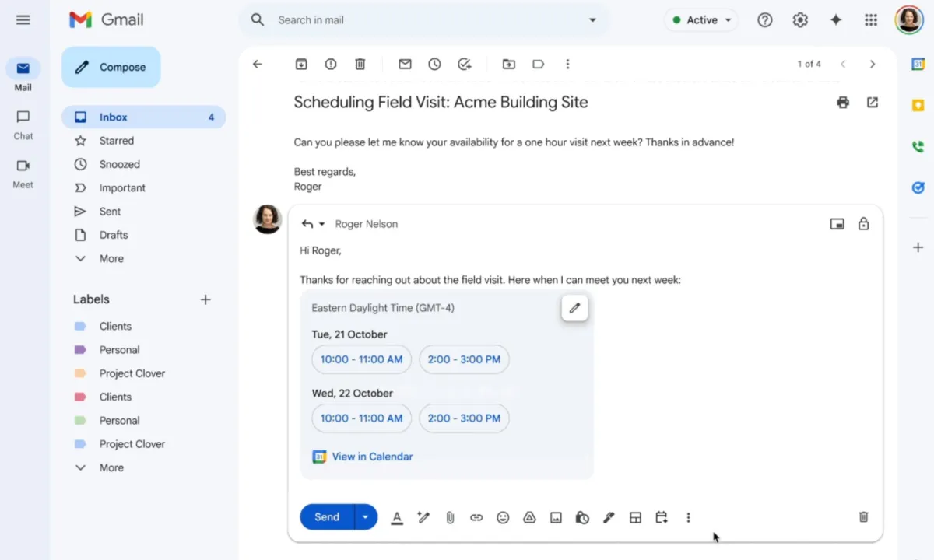Open the Active status dropdown
Screen dimensions: 934x560
[x=701, y=20]
